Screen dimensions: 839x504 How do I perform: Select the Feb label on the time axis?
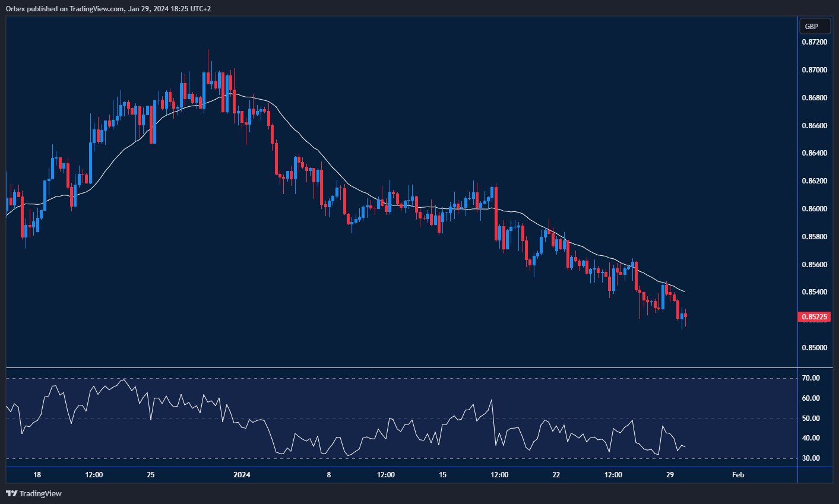coord(737,475)
